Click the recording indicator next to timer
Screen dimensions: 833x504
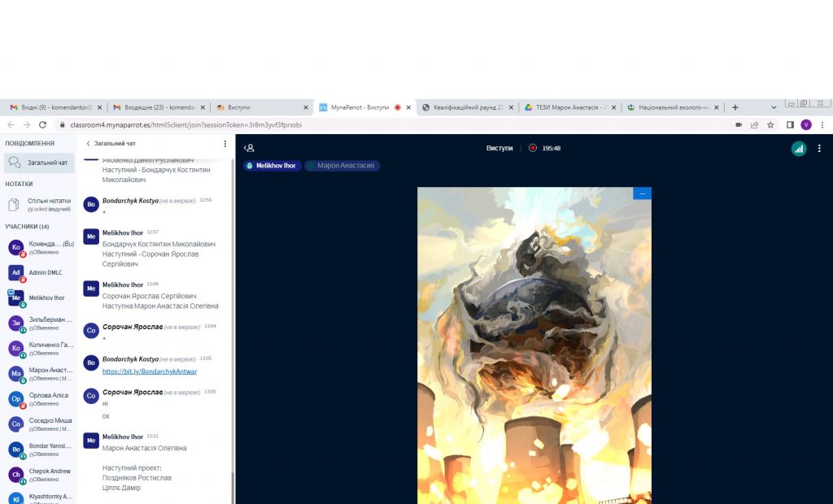(x=533, y=149)
